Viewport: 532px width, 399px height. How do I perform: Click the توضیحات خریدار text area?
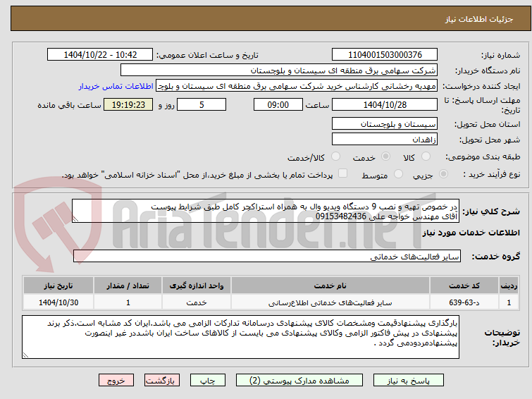(x=240, y=337)
